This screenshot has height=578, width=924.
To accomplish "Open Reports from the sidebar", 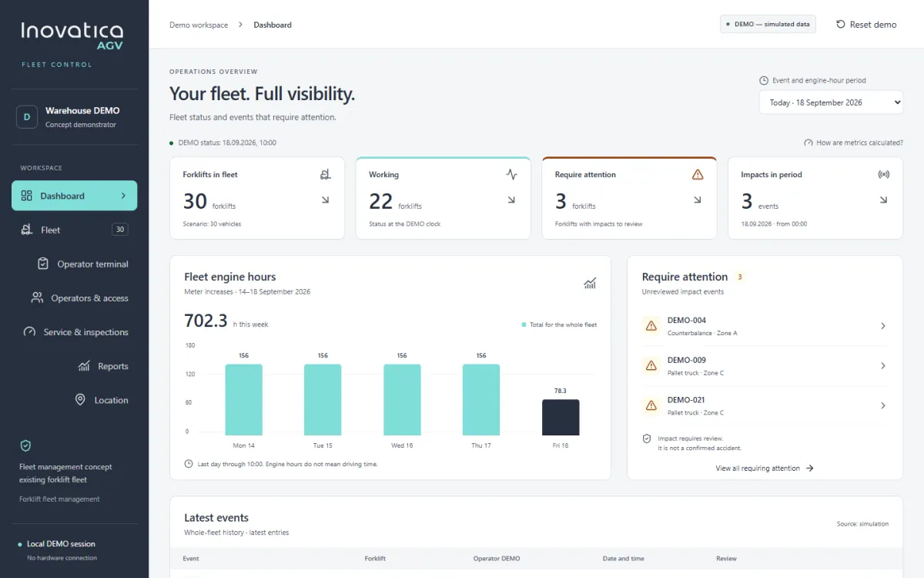I will click(x=74, y=366).
